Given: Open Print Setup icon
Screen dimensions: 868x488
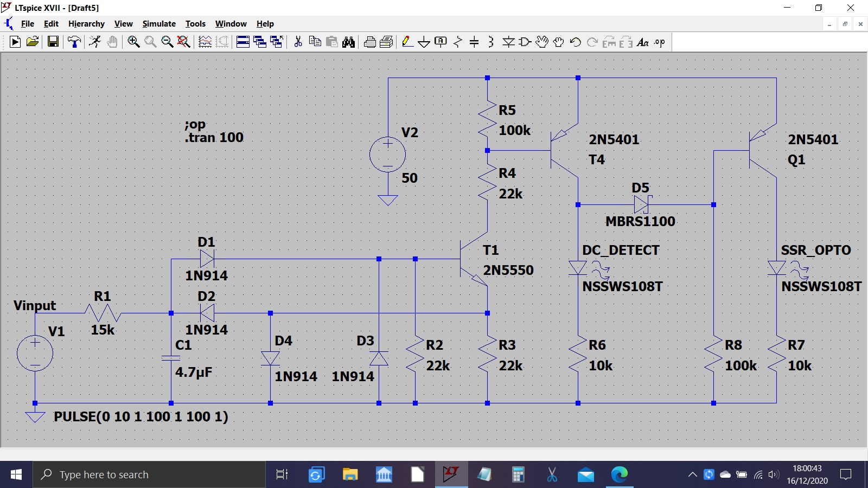Looking at the screenshot, I should (x=387, y=42).
